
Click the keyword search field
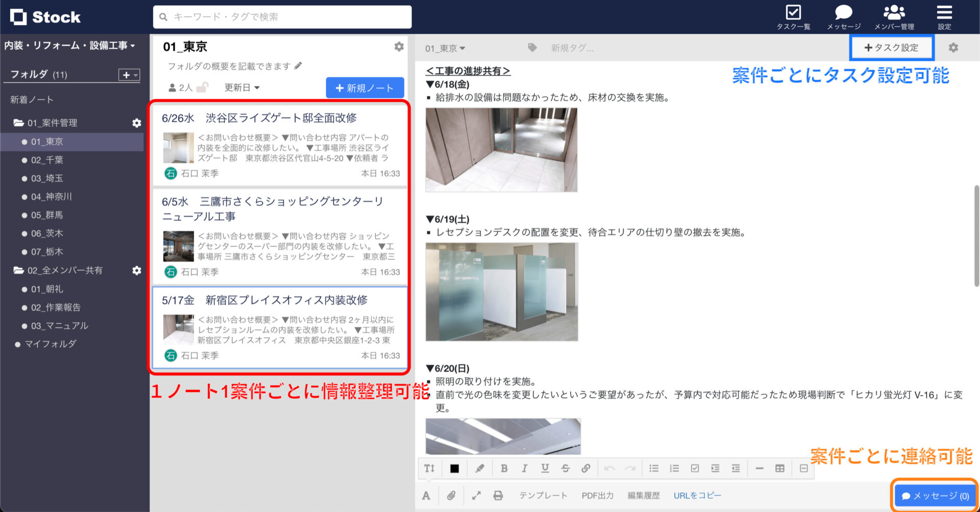(x=282, y=17)
